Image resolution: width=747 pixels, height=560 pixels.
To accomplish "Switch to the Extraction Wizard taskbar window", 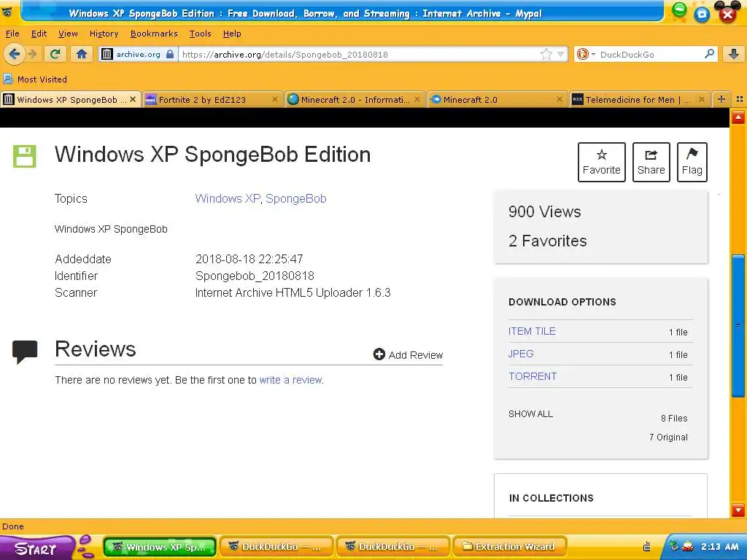I will click(509, 547).
